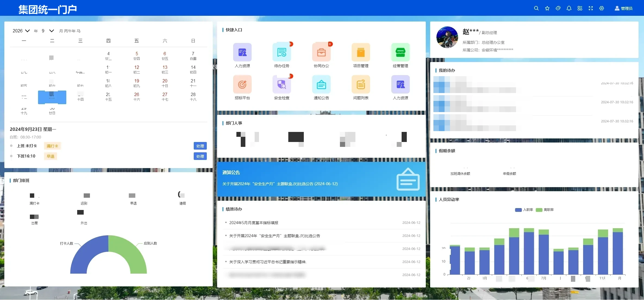Click the 加班调休余额 label
Viewport: 644px width, 300px height.
pyautogui.click(x=460, y=174)
